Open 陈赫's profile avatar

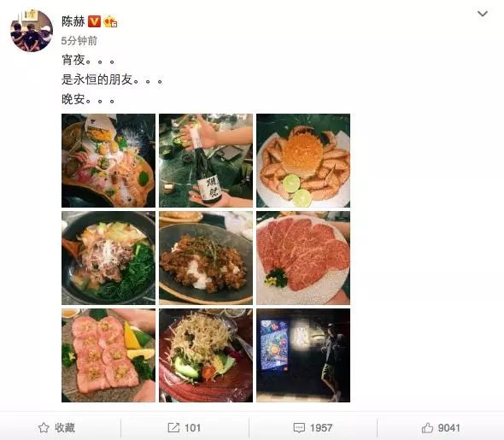pos(32,31)
